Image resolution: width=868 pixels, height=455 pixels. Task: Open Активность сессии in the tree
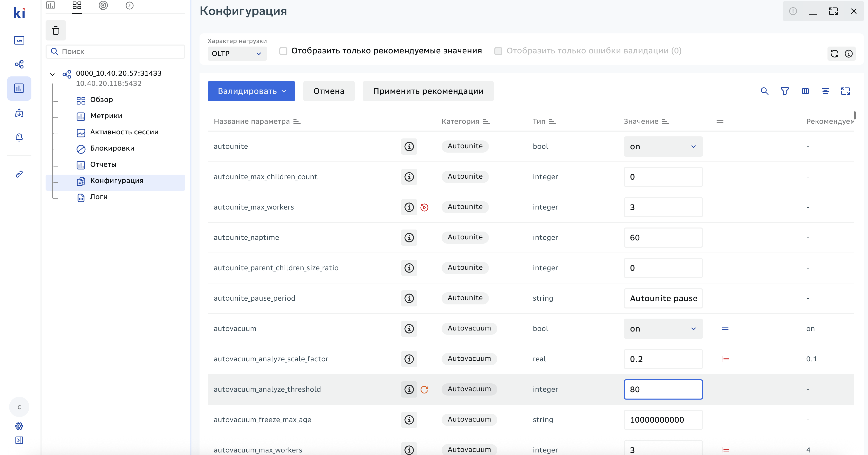(124, 132)
